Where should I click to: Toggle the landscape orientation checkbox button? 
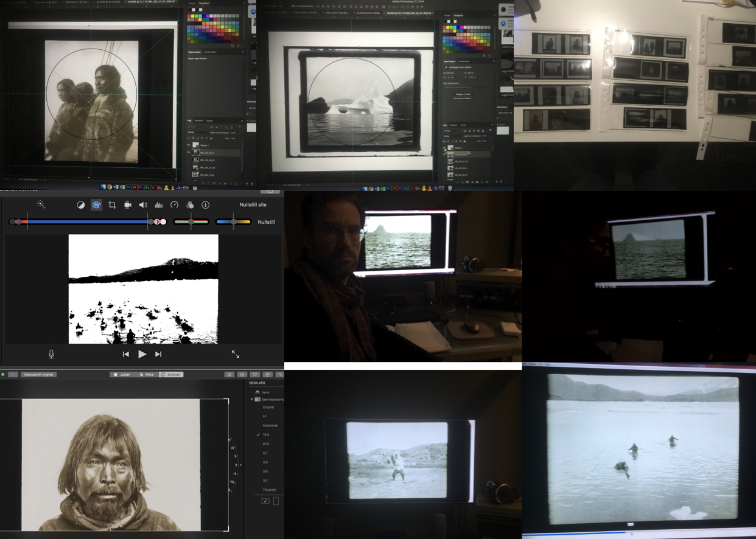(265, 501)
